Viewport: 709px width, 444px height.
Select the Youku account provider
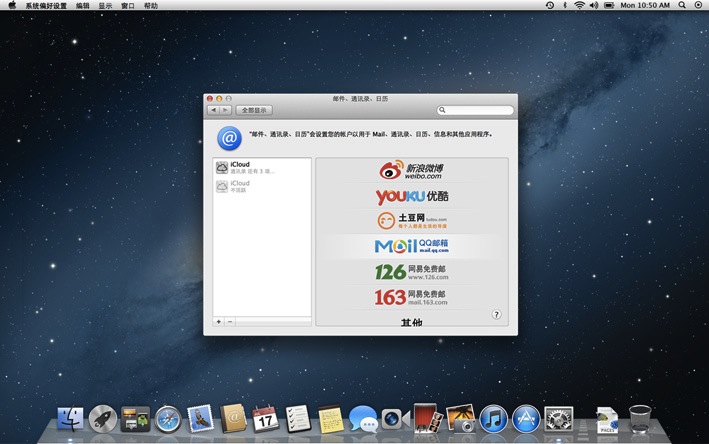[411, 196]
